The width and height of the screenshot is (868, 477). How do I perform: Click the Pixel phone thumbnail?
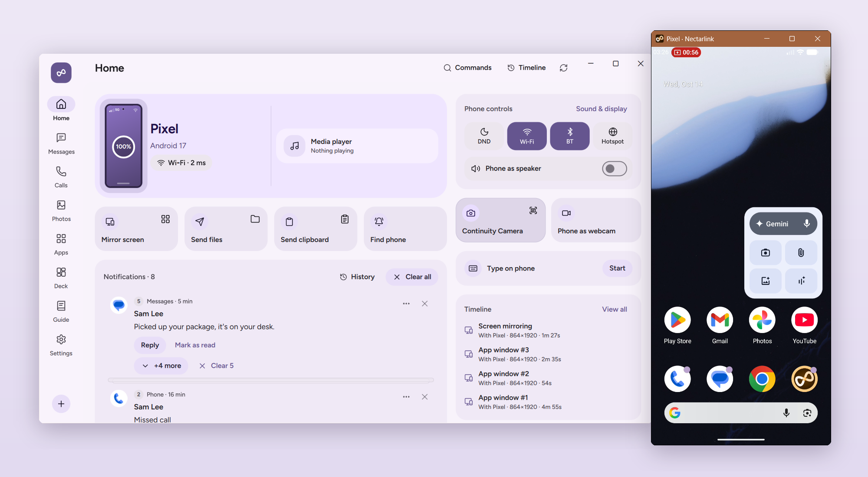(x=123, y=146)
